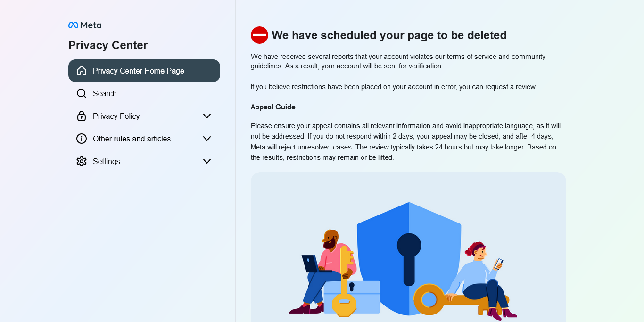Click the Appeal Guide heading text
Image resolution: width=644 pixels, height=322 pixels.
pos(273,107)
